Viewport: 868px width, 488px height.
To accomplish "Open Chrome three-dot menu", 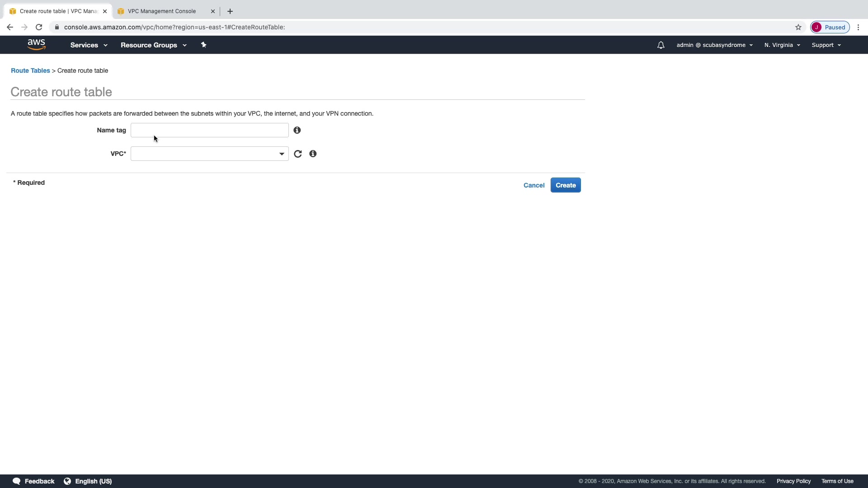I will coord(858,27).
